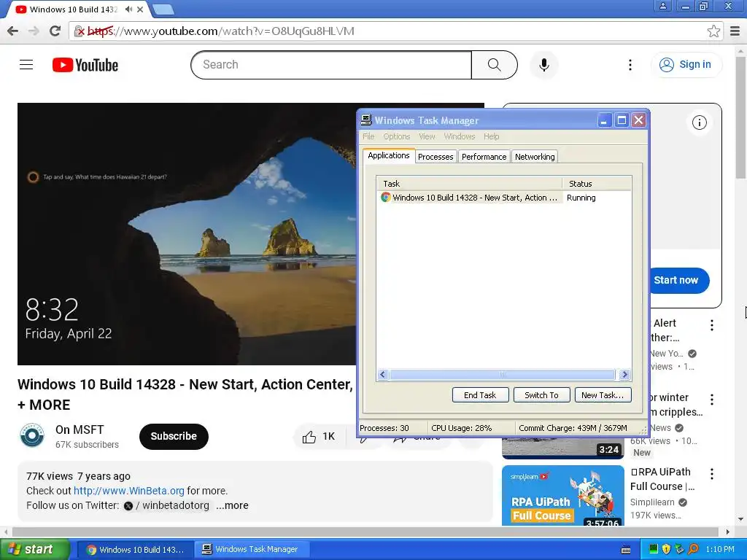Open Task Manager Options menu

396,136
